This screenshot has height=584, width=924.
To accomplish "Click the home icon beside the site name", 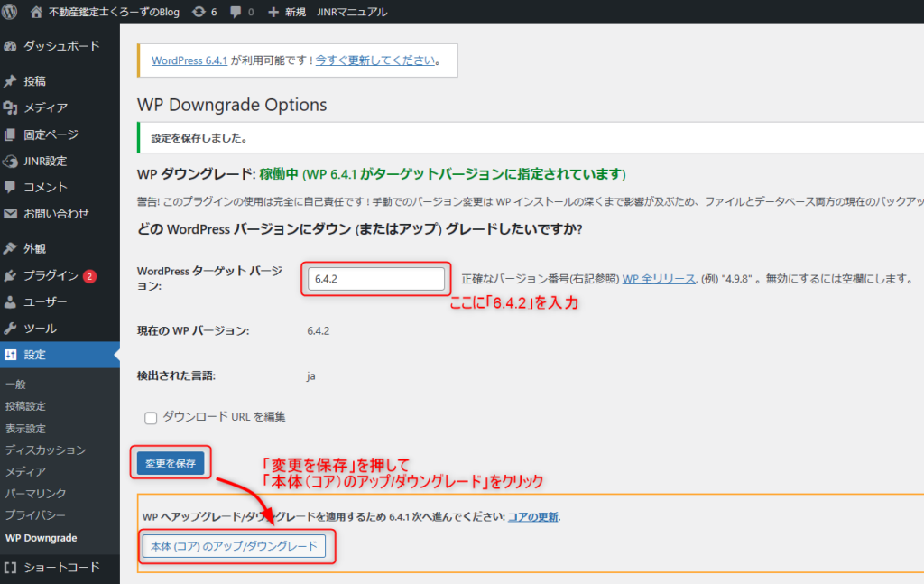I will pos(36,12).
